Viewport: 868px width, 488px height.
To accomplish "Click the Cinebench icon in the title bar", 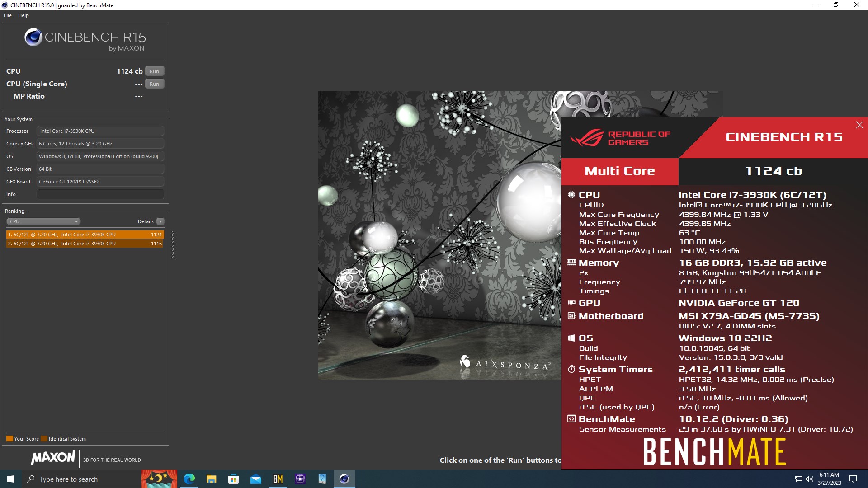I will tap(5, 5).
